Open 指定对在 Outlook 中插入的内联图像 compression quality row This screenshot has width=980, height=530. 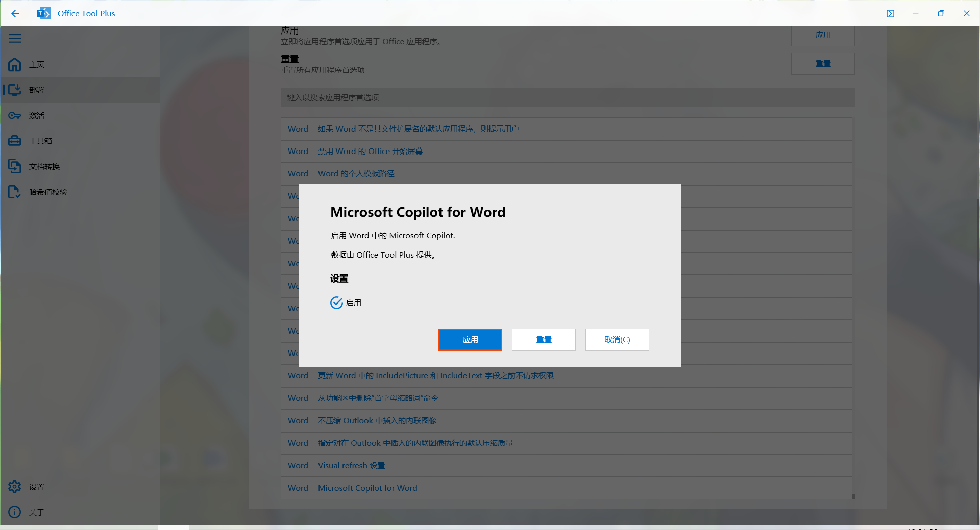[x=567, y=443]
